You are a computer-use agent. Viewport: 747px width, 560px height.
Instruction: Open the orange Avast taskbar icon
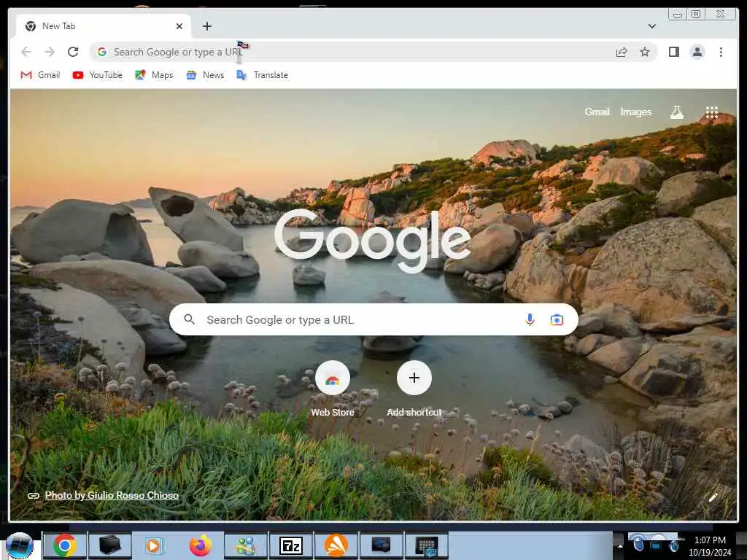(336, 545)
